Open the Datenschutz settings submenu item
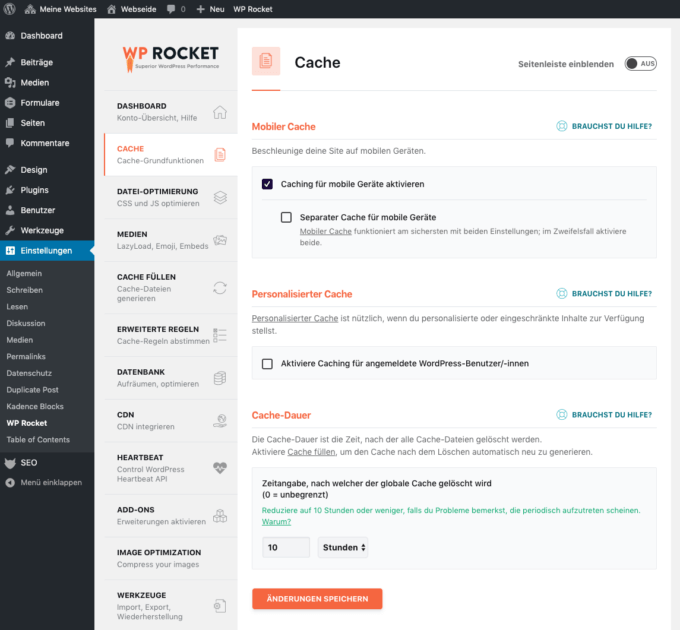Screen dimensions: 680x630 click(29, 373)
